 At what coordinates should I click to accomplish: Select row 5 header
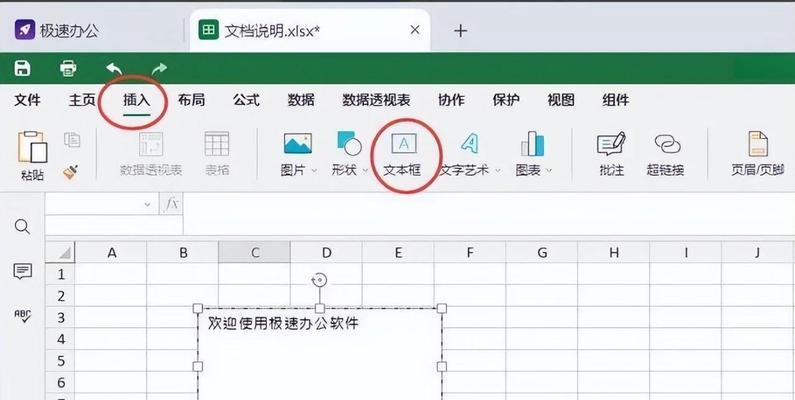coord(60,360)
